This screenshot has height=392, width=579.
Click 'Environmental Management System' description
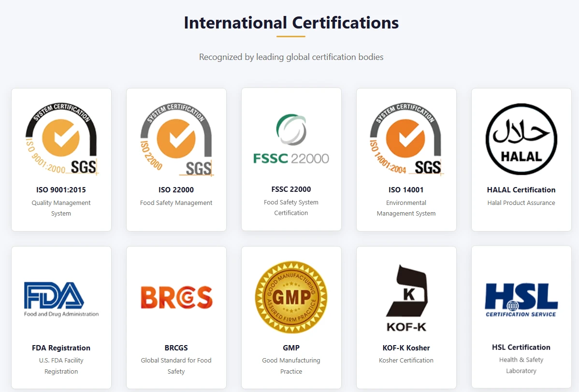[x=406, y=208]
